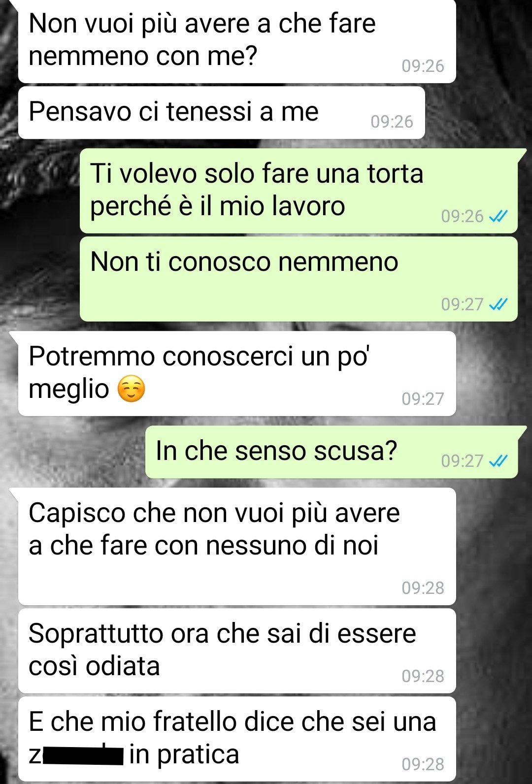The image size is (532, 784).
Task: Select the sent message 'In che senso scusa?'
Action: (x=332, y=452)
